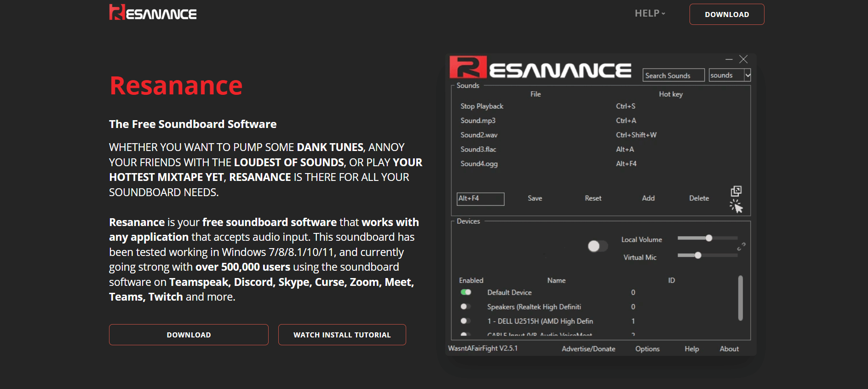868x389 pixels.
Task: Click the Ctrl+A hotkey cell
Action: point(626,121)
